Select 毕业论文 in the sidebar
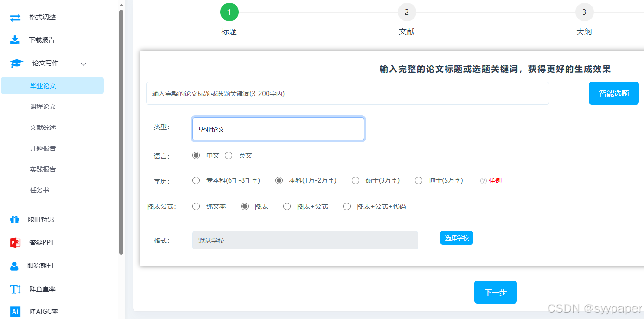The image size is (644, 319). [x=52, y=86]
